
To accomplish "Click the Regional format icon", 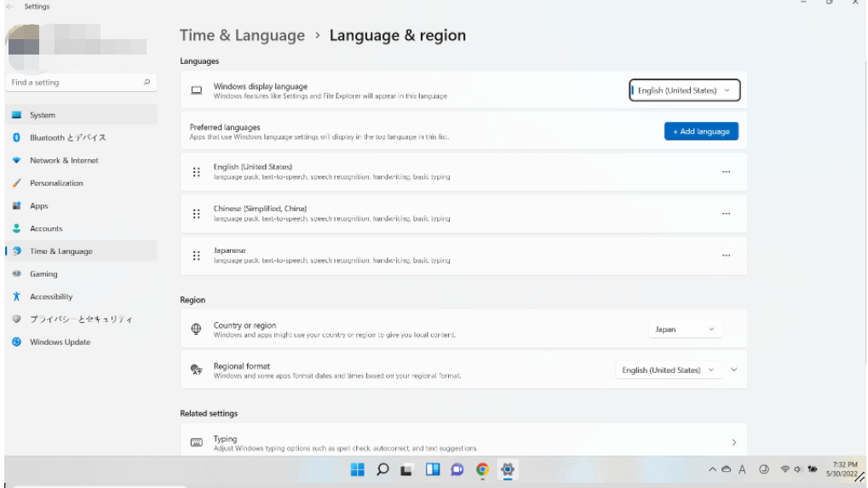I will pyautogui.click(x=196, y=370).
